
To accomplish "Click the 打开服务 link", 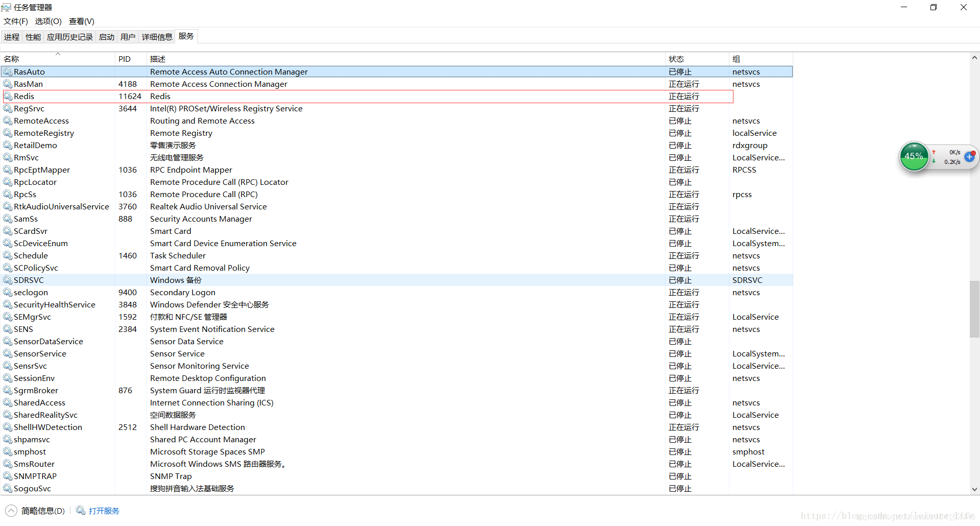I will (x=104, y=511).
